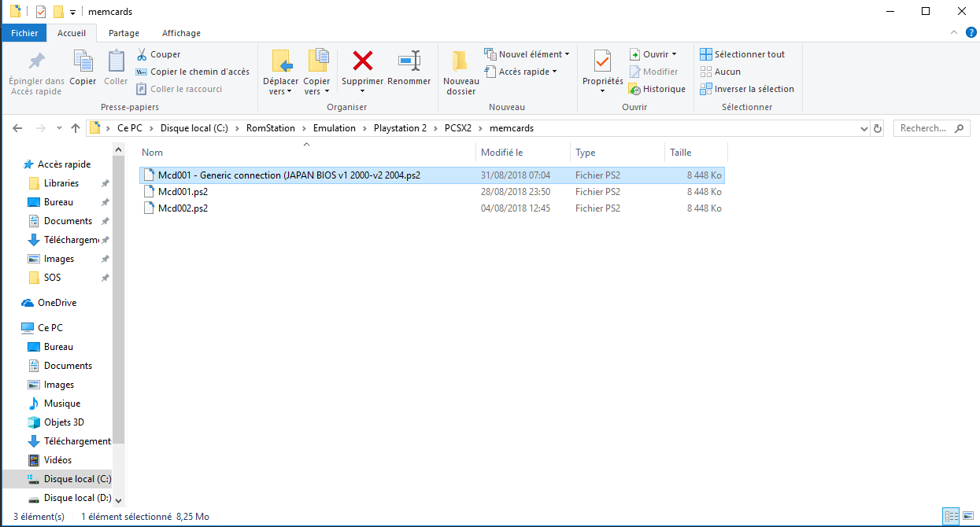Click Coller le raccourci
The image size is (980, 527).
[x=179, y=89]
